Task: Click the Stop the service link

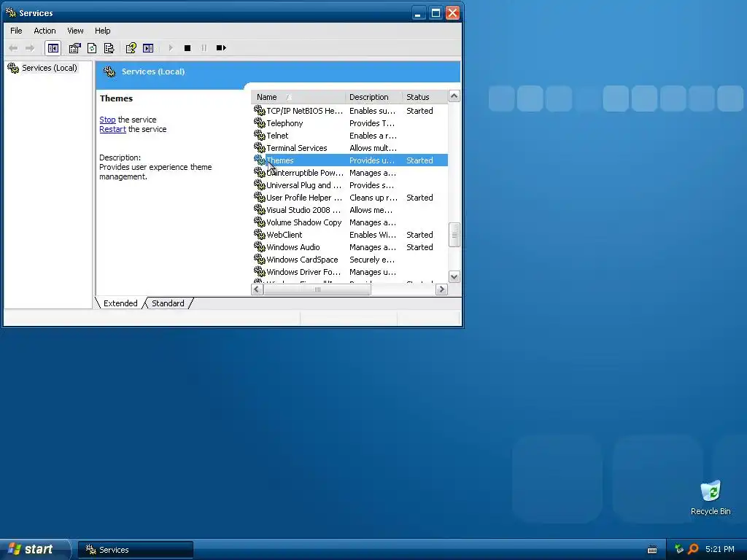Action: (108, 120)
